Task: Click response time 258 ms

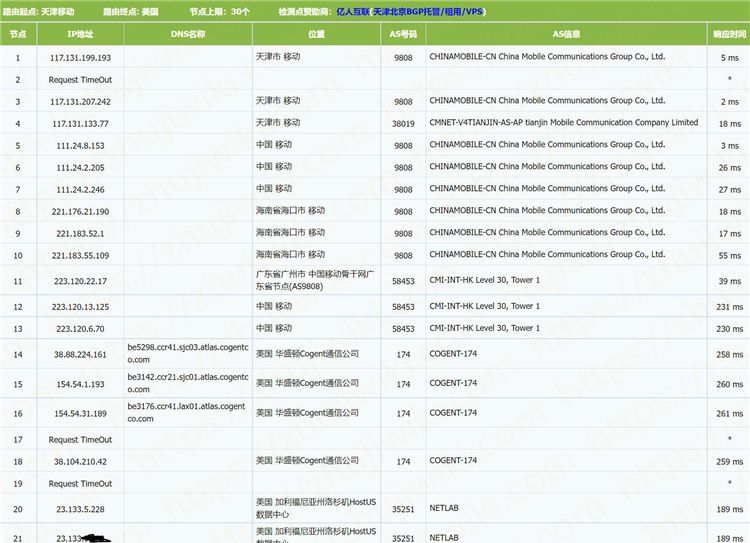Action: [729, 355]
